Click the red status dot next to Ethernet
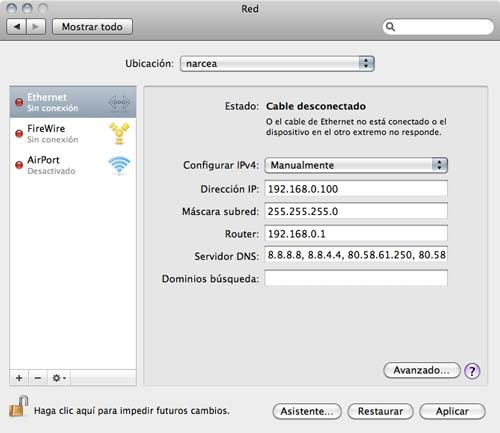The height and width of the screenshot is (433, 500). tap(19, 102)
